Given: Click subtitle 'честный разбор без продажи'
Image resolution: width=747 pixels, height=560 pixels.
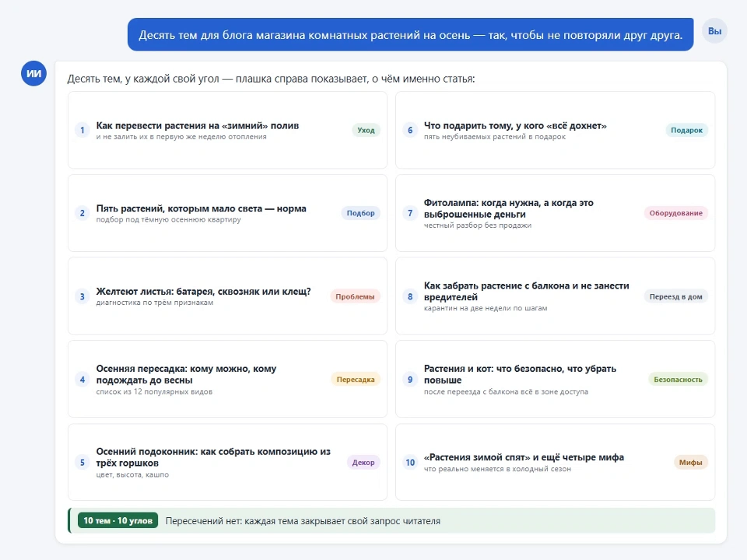Looking at the screenshot, I should click(478, 226).
